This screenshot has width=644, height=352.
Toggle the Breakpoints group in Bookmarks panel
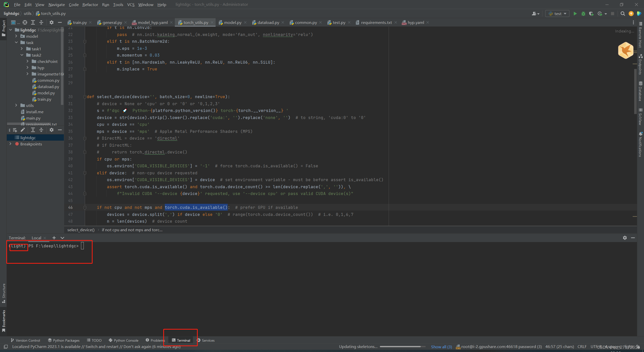coord(10,144)
